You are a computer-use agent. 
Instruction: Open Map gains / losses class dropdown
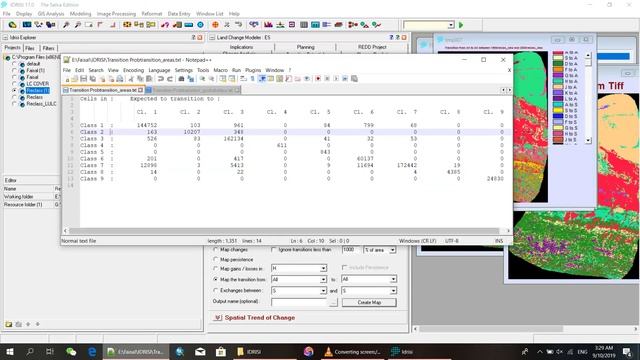click(323, 269)
